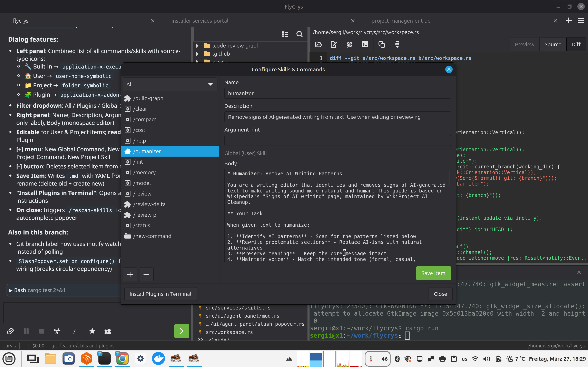This screenshot has width=588, height=367.
Task: Open the file tree search icon
Action: [x=299, y=34]
